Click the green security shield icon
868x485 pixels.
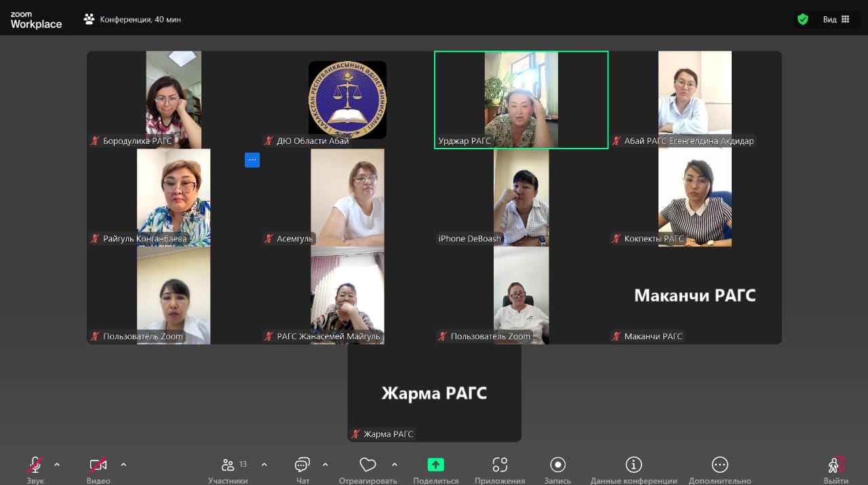coord(803,19)
